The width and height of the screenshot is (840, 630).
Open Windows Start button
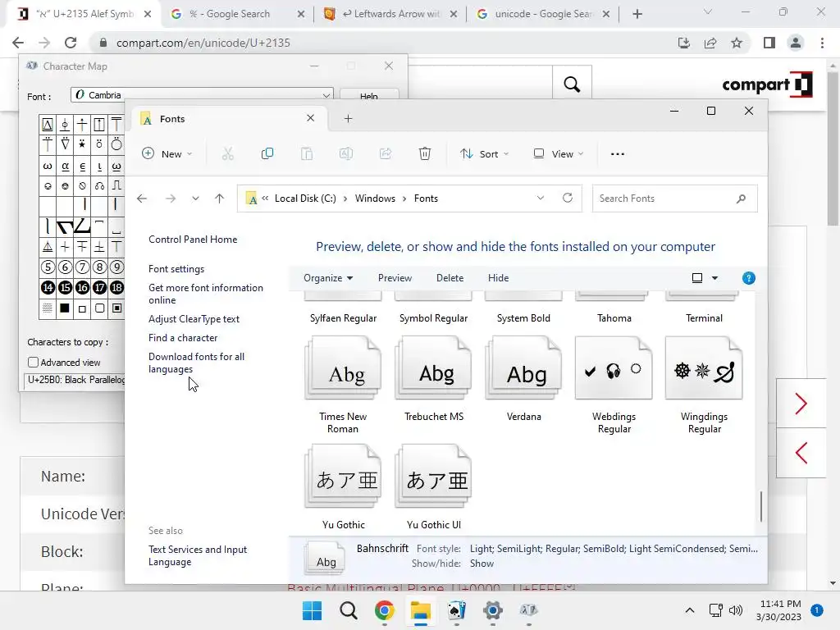(312, 610)
